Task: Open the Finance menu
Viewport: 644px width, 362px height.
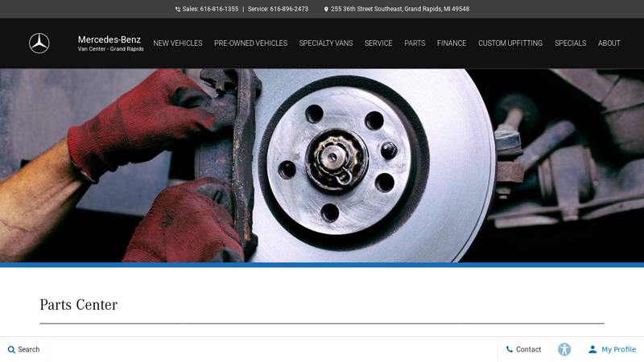Action: [452, 43]
